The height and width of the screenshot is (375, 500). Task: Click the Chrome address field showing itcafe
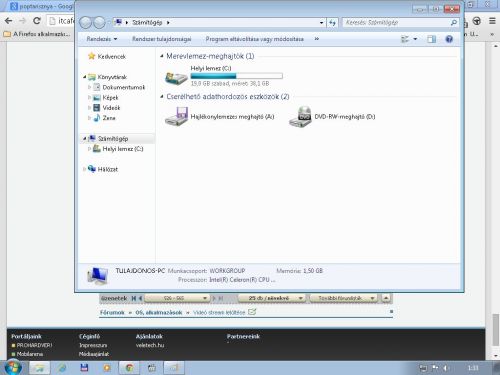(61, 21)
